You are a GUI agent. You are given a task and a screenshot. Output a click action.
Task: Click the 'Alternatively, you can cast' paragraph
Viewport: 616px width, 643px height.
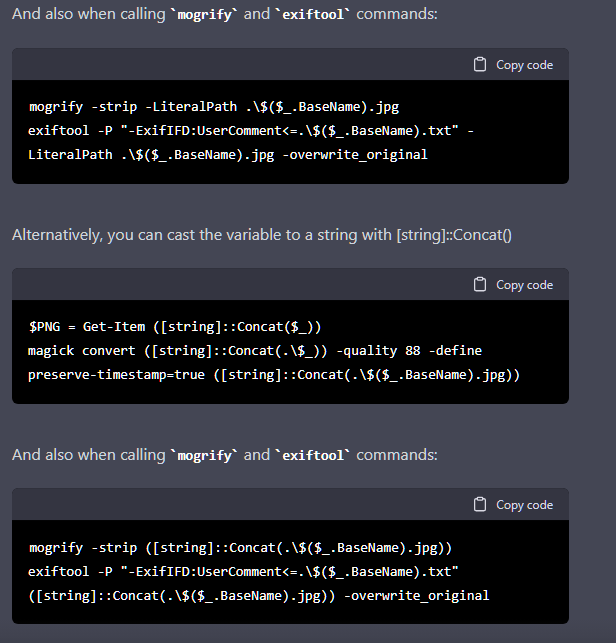[262, 235]
